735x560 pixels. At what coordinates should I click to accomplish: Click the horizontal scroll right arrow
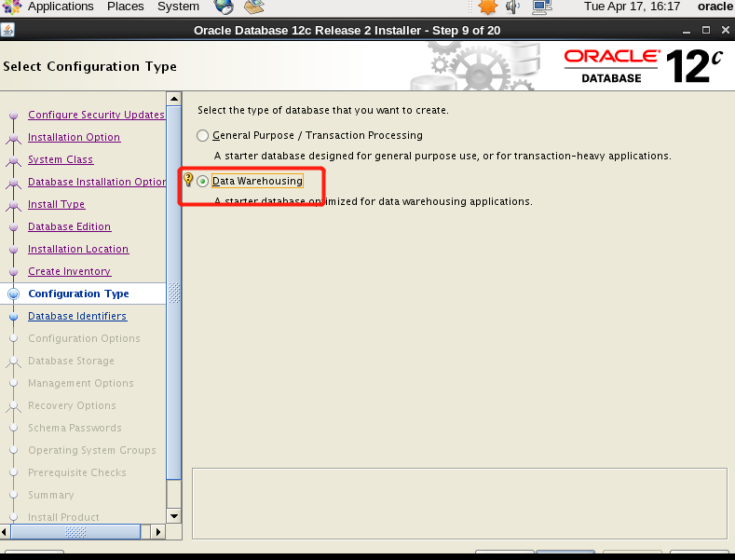coord(158,532)
